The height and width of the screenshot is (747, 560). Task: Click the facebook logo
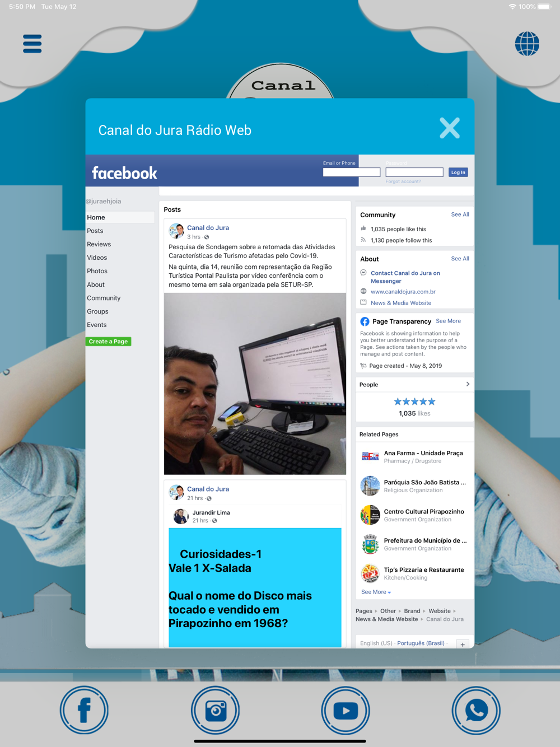124,173
